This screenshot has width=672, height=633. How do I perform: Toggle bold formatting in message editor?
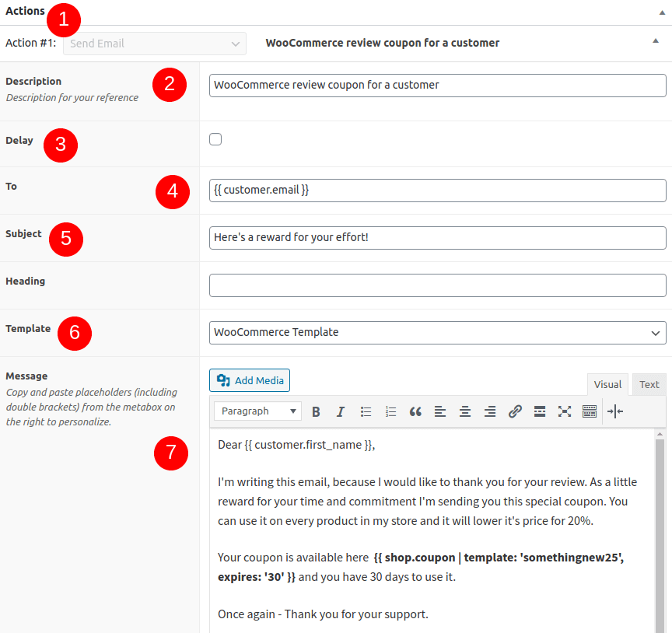click(x=316, y=412)
